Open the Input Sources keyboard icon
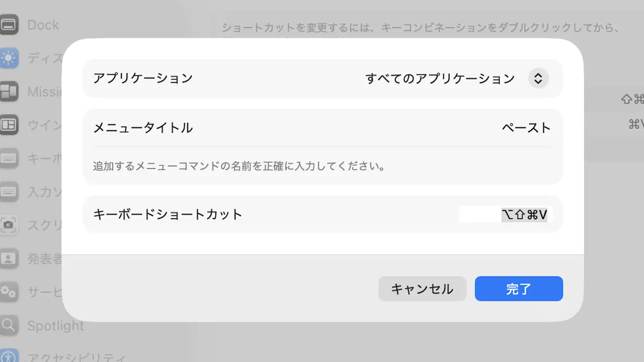Screen dimensions: 644x362 pos(9,192)
